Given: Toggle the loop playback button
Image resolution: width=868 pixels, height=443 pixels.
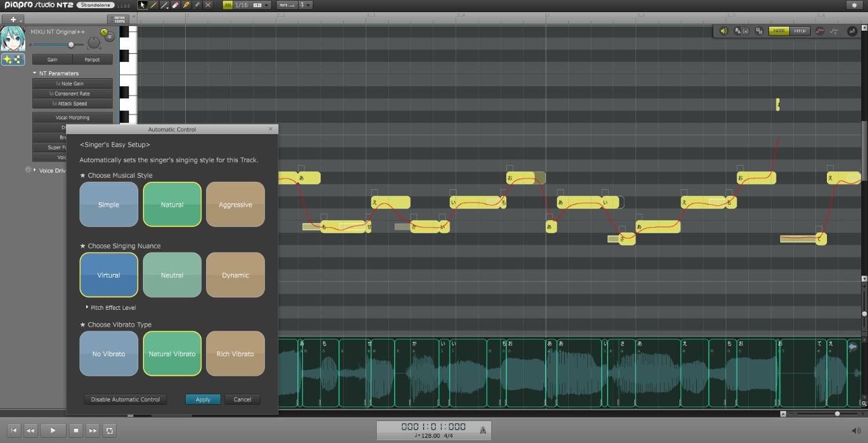Looking at the screenshot, I should [x=109, y=430].
